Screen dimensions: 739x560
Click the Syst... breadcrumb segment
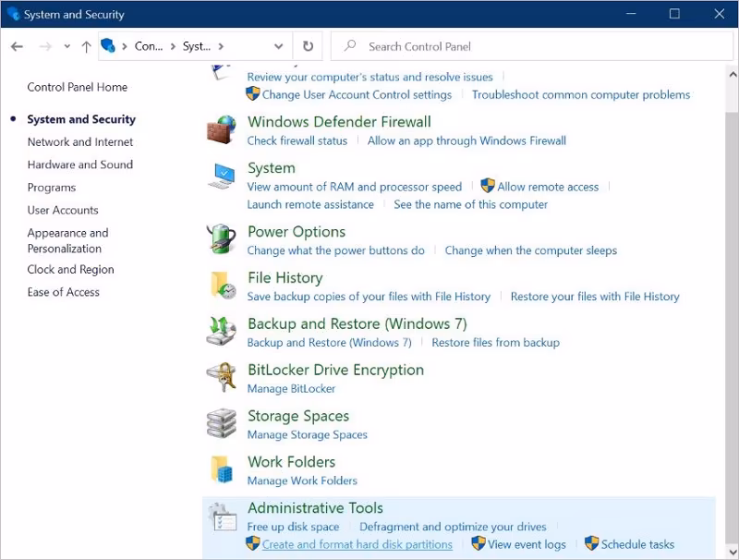pos(197,46)
